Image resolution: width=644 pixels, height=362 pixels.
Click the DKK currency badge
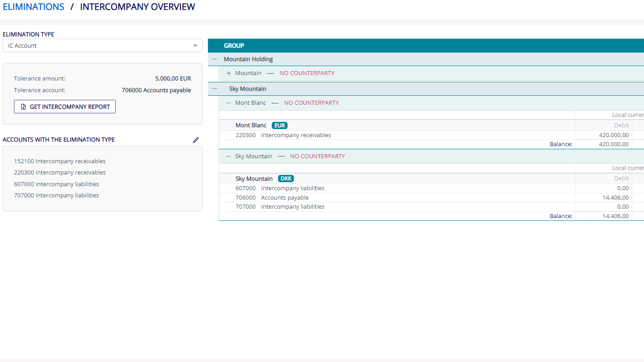[x=286, y=179]
